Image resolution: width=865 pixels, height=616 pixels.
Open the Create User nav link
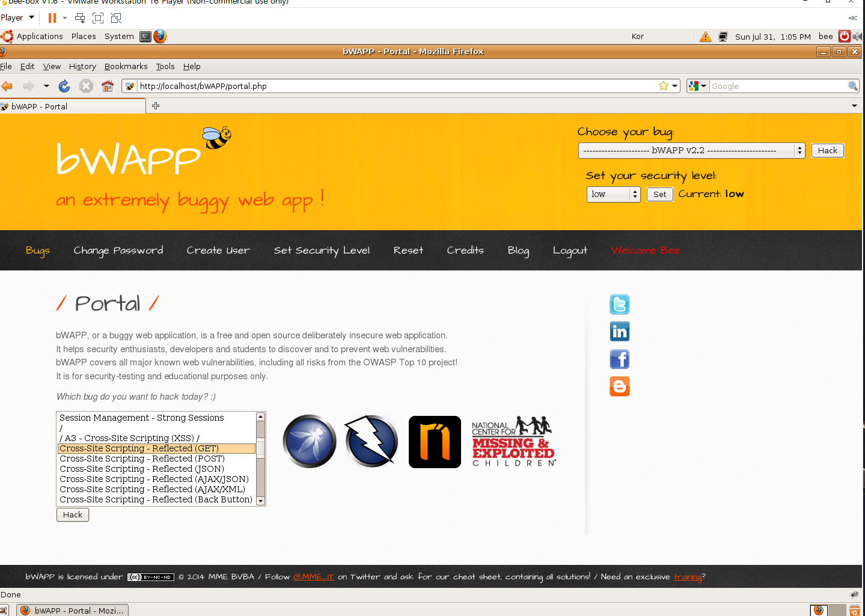click(218, 250)
